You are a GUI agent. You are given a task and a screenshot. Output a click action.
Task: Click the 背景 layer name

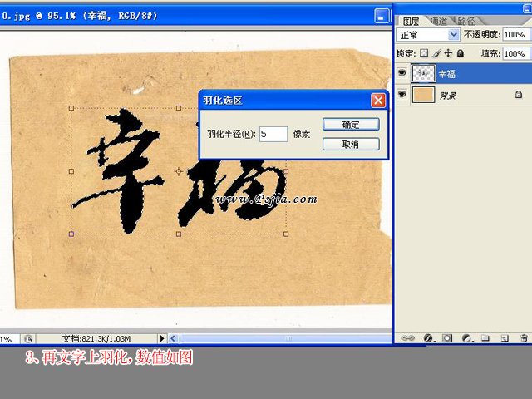tap(447, 96)
